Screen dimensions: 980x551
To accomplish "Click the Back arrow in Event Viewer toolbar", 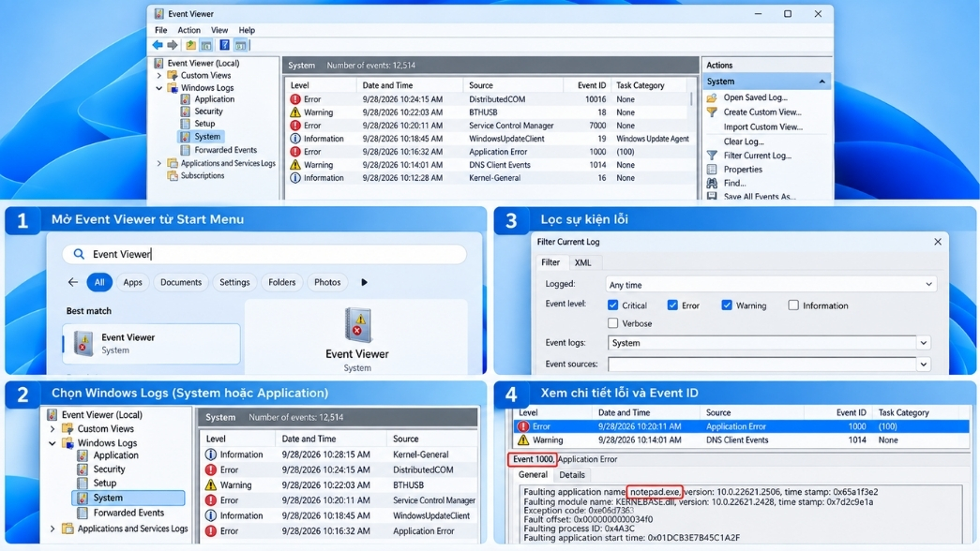I will pyautogui.click(x=158, y=45).
